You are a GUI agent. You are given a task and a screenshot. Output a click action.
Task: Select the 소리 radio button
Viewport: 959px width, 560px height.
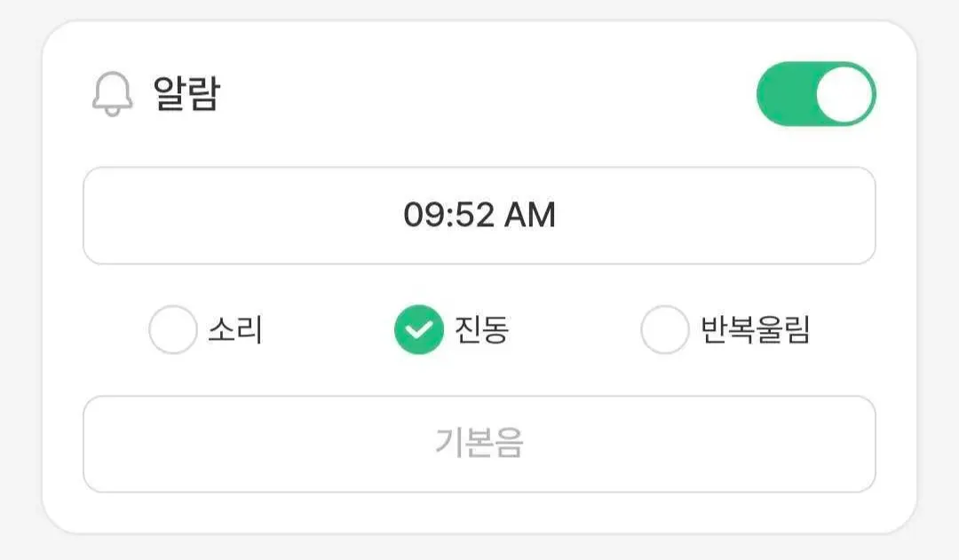[172, 330]
